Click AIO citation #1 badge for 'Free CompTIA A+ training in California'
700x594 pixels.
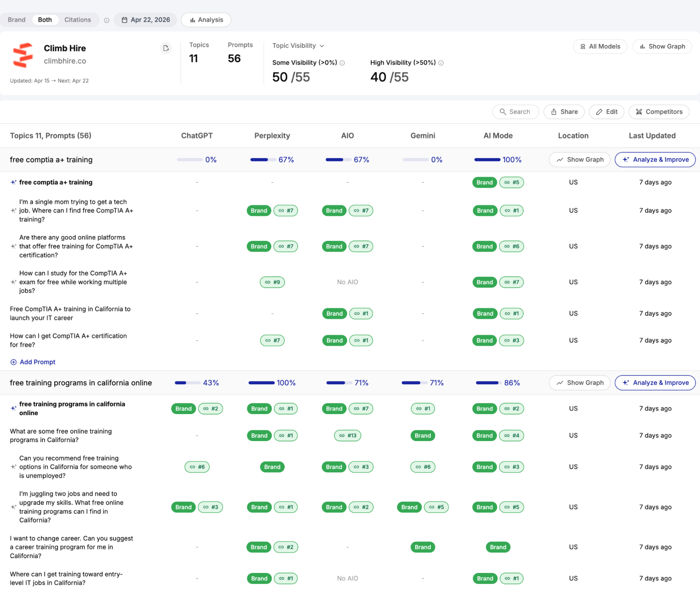(361, 314)
